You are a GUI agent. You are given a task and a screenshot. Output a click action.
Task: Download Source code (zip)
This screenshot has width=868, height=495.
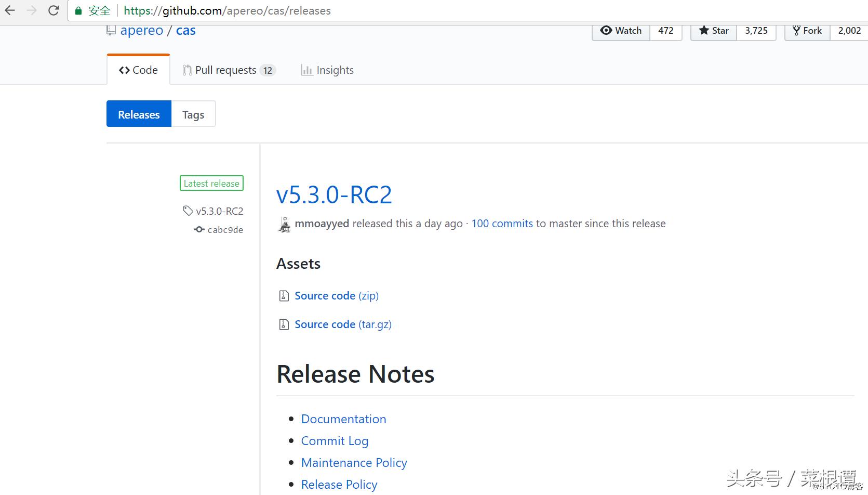click(337, 296)
